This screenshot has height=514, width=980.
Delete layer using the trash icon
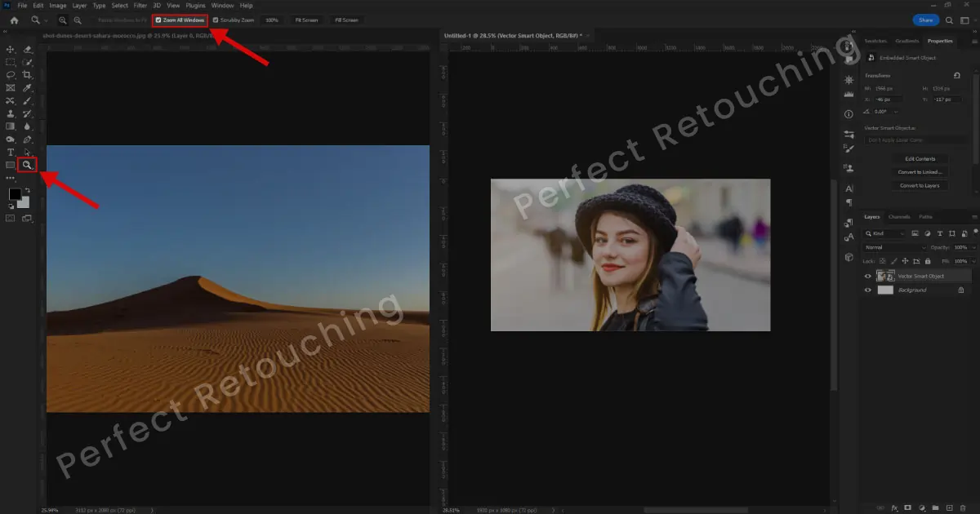coord(962,507)
